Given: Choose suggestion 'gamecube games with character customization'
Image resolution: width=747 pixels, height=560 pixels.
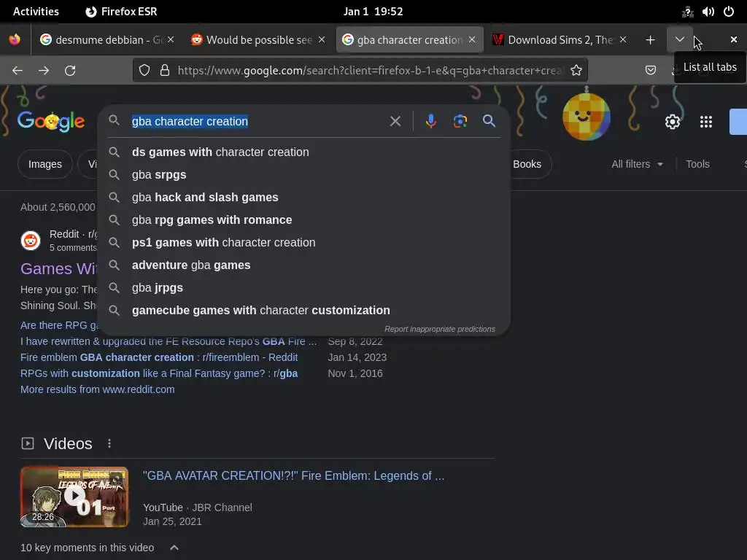Looking at the screenshot, I should pyautogui.click(x=304, y=311).
